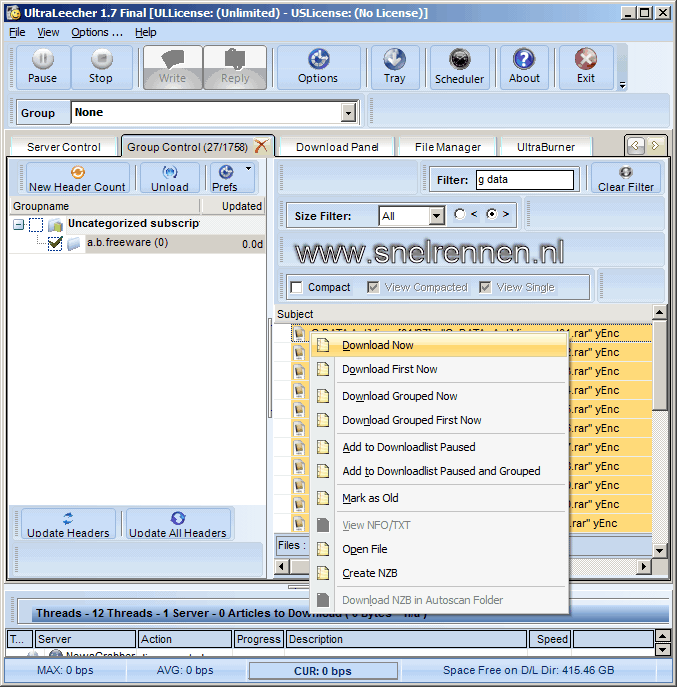The height and width of the screenshot is (687, 677).
Task: Click the Reply toolbar button
Action: click(x=235, y=67)
